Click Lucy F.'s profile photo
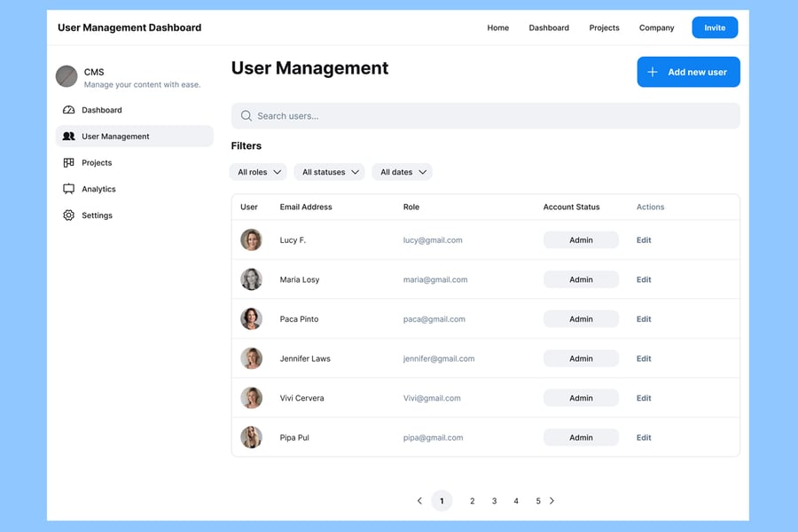The height and width of the screenshot is (532, 798). 251,240
